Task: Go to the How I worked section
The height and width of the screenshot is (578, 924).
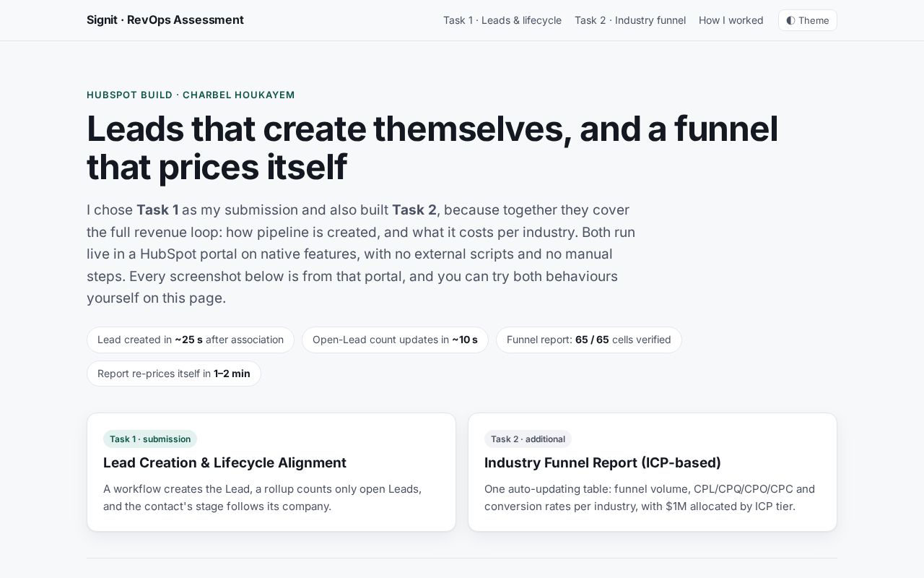Action: [x=731, y=20]
